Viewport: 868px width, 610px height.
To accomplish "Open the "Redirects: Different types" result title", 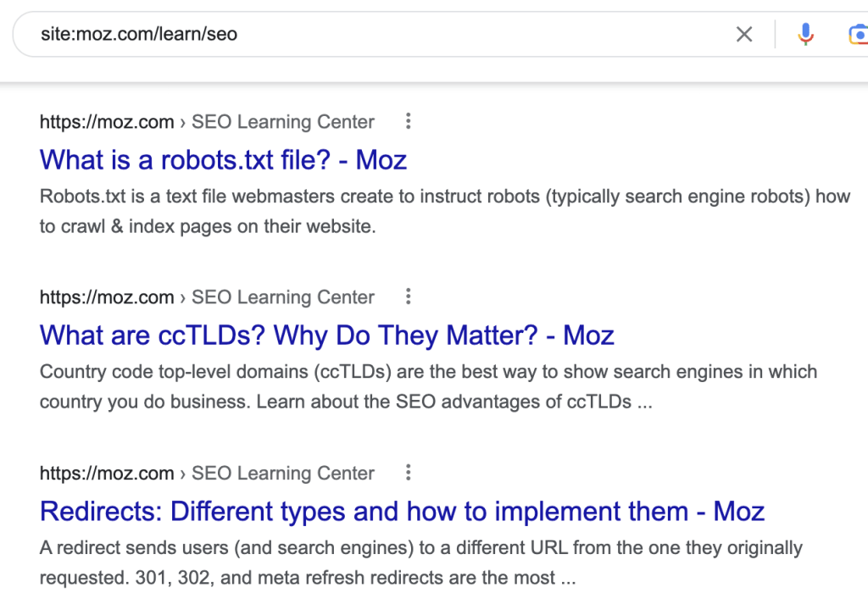I will tap(402, 512).
